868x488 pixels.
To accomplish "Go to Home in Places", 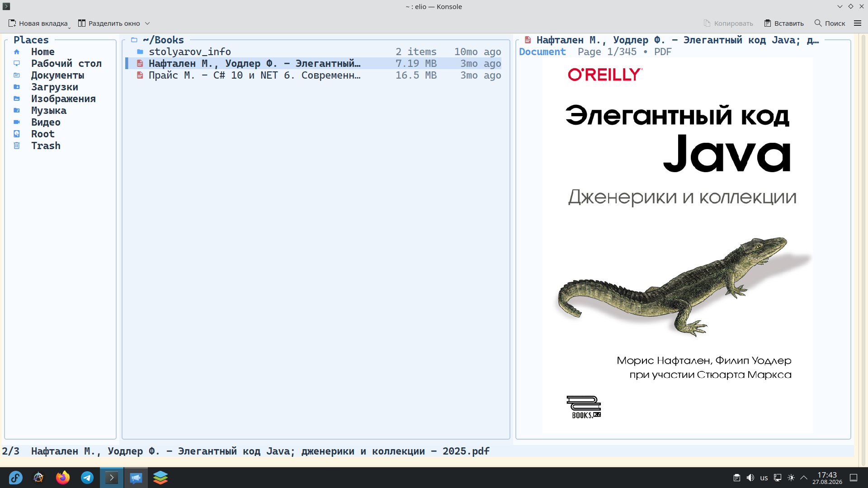I will pyautogui.click(x=42, y=52).
